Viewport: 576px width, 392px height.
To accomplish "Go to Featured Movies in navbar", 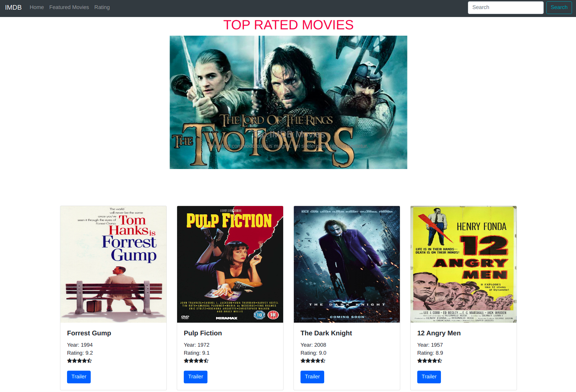I will (69, 7).
